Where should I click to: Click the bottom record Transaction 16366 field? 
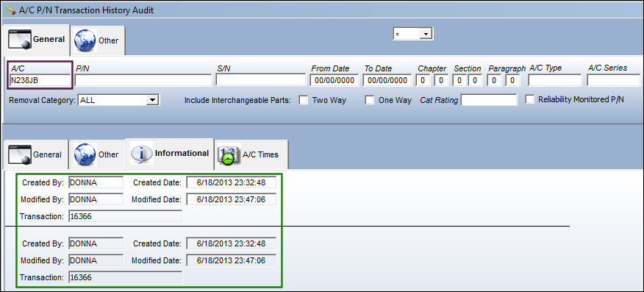(x=125, y=277)
